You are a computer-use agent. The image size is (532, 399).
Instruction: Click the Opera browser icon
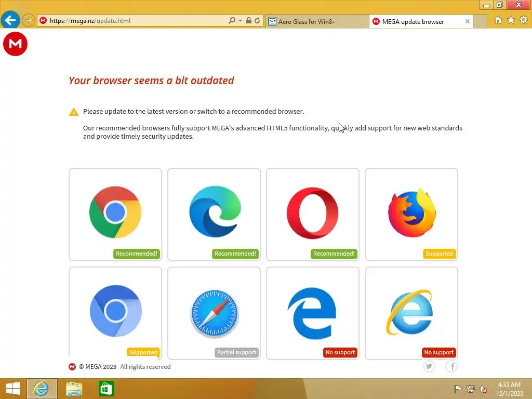[x=312, y=213]
